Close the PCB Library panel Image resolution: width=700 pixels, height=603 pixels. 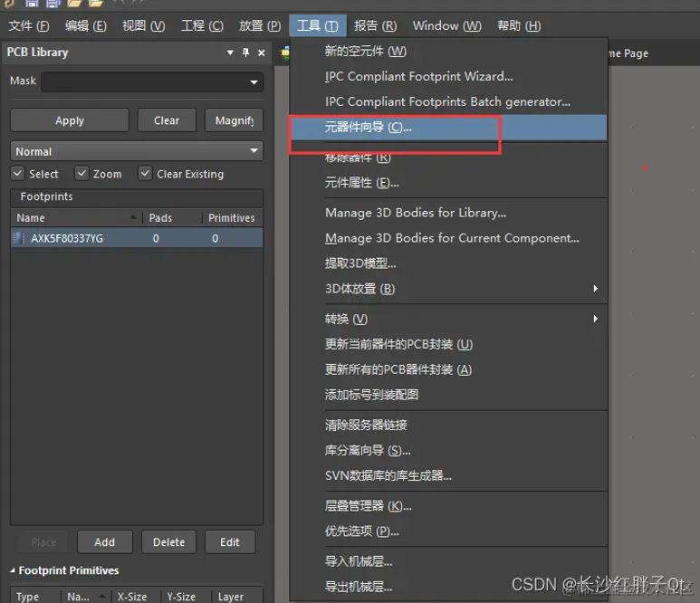[x=262, y=53]
